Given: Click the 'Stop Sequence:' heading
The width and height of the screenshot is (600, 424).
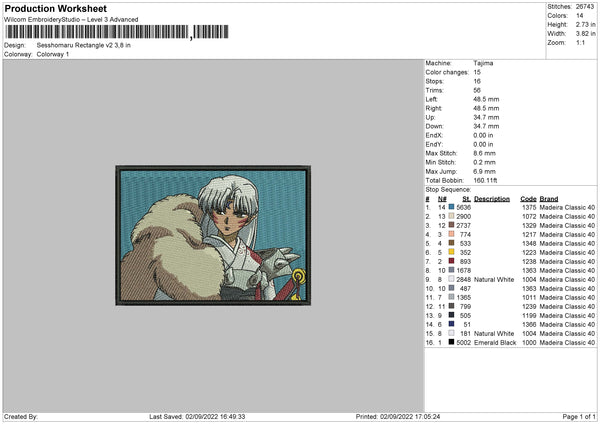Looking at the screenshot, I should pos(448,189).
